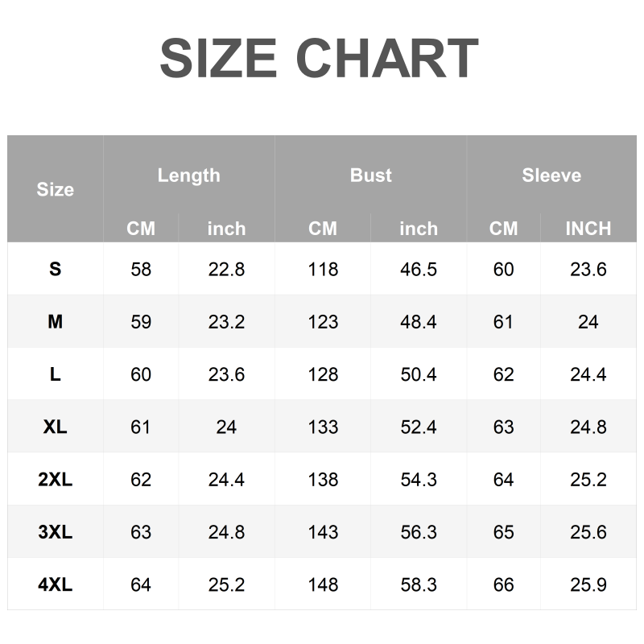Click the Bust column header

pos(370,175)
